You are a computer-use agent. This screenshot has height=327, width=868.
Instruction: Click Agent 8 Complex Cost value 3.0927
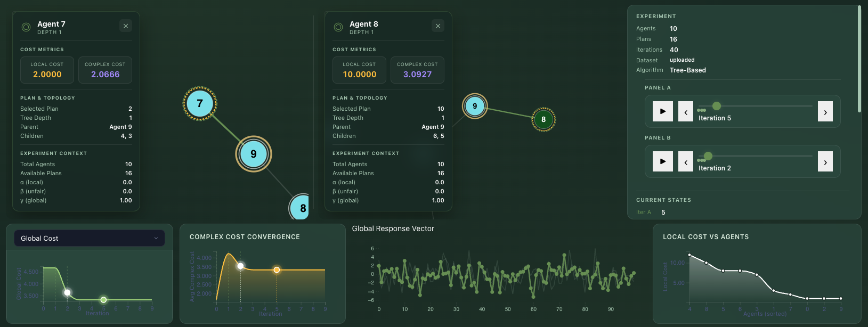418,75
